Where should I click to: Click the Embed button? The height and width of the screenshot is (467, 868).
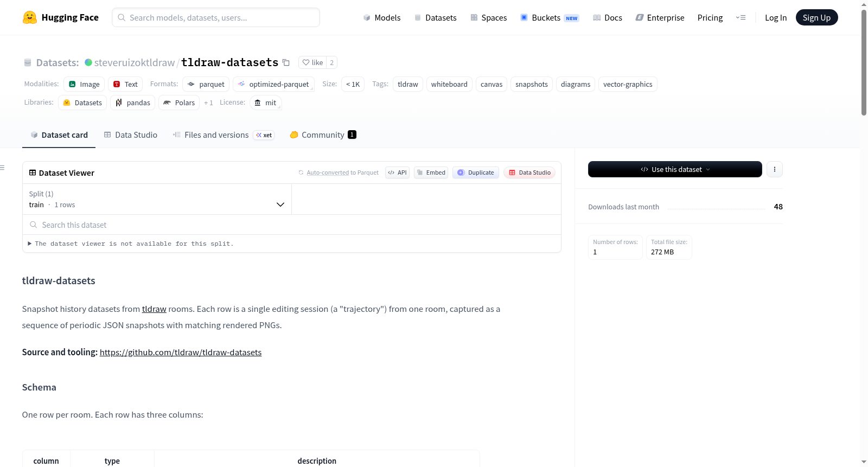click(431, 172)
